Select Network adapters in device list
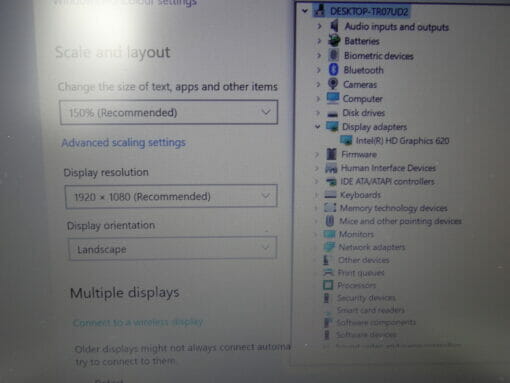 coord(372,247)
